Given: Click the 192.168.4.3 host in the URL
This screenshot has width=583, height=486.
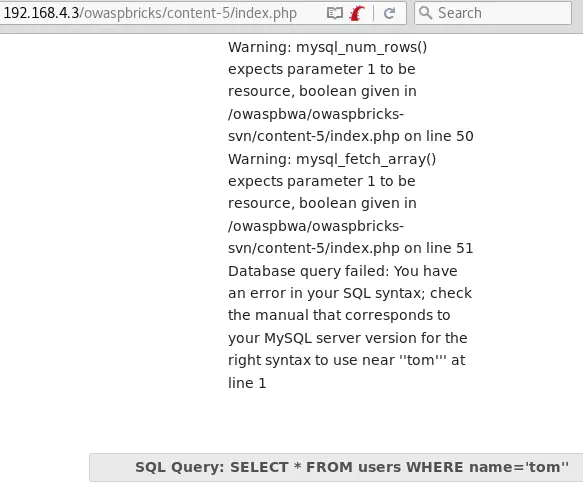Looking at the screenshot, I should click(x=41, y=13).
